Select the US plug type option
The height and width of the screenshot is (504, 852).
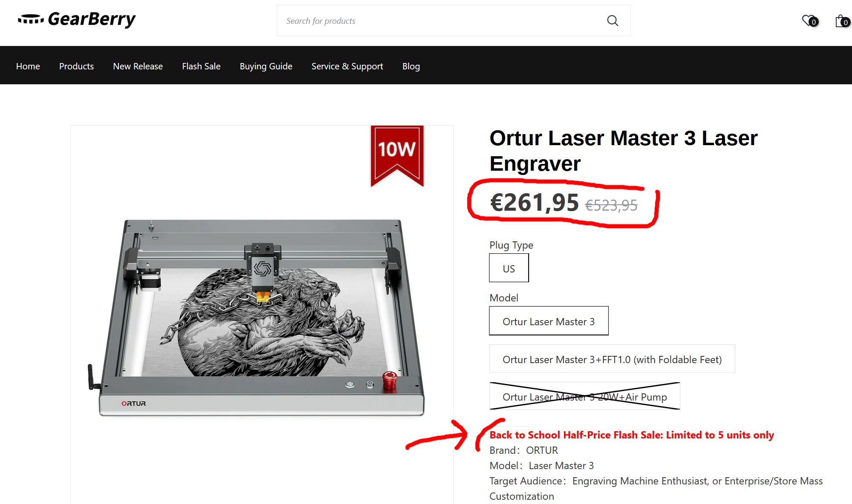coord(509,268)
